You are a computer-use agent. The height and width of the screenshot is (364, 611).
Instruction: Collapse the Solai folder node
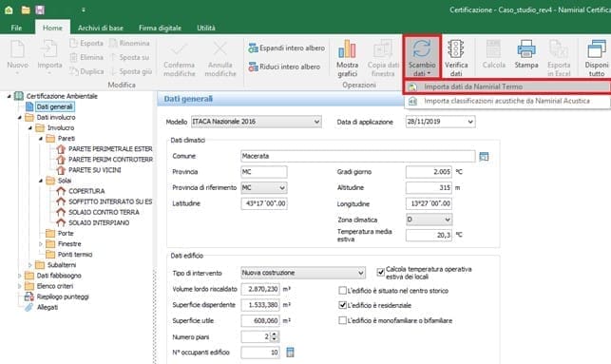coord(41,181)
